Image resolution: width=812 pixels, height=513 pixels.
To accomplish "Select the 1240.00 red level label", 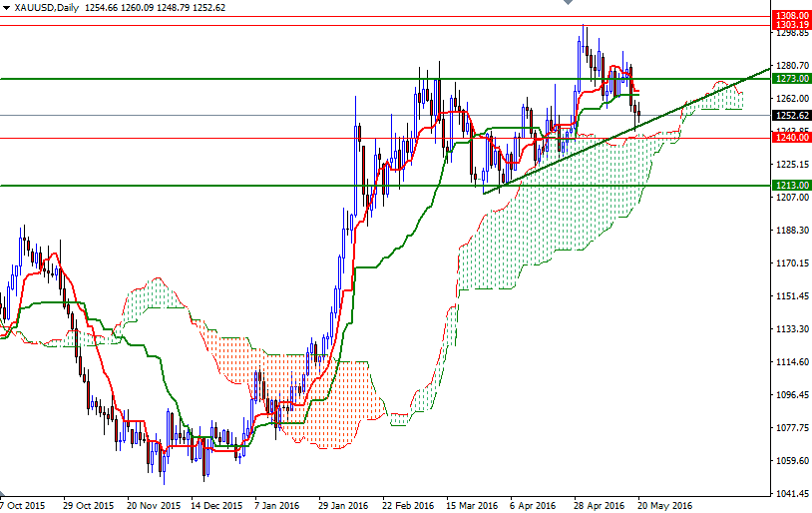I will click(791, 138).
